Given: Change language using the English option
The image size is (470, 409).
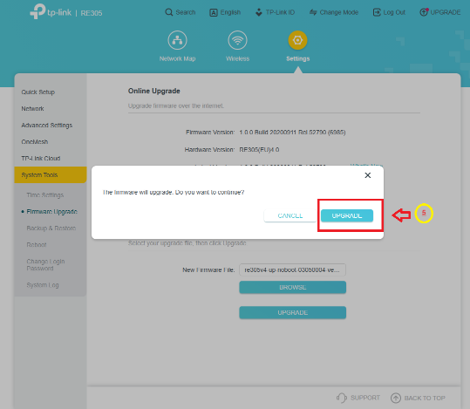Looking at the screenshot, I should click(225, 12).
